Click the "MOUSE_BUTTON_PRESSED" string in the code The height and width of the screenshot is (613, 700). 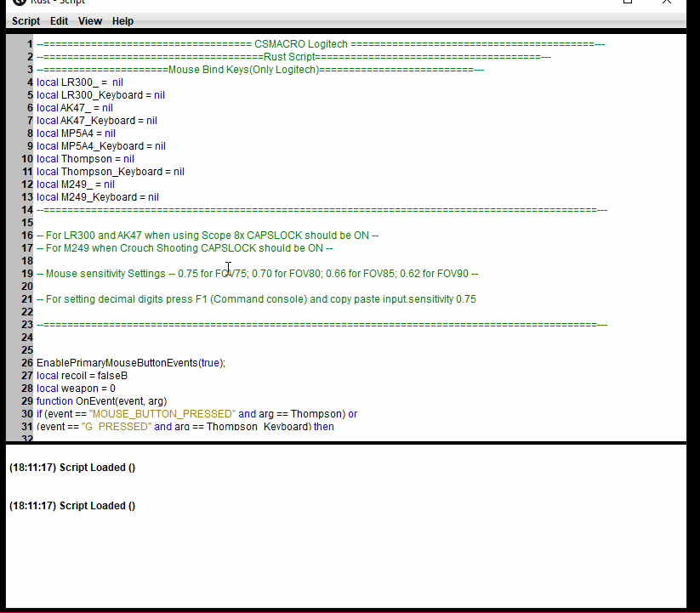pyautogui.click(x=162, y=414)
